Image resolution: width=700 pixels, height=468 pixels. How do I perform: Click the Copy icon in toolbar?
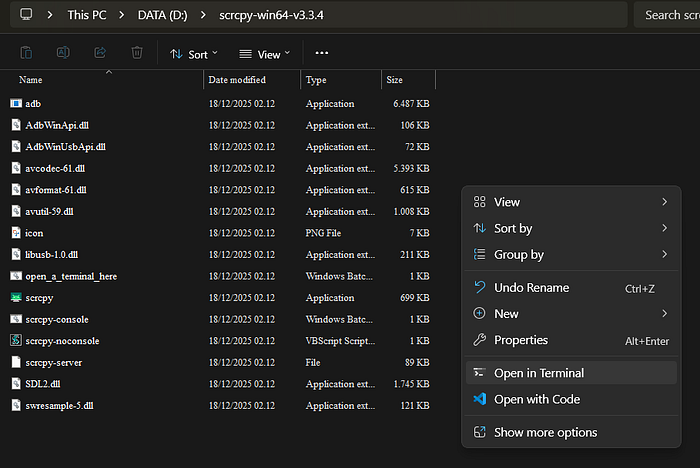pos(26,53)
